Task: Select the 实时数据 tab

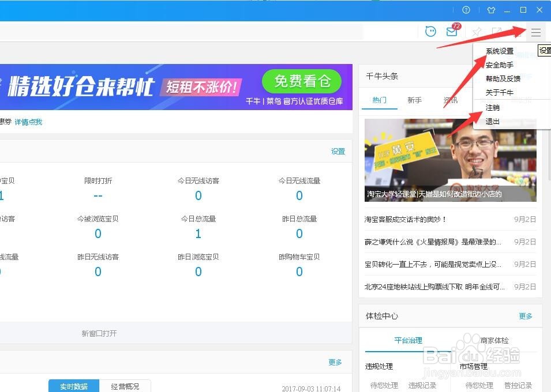Action: (74, 386)
